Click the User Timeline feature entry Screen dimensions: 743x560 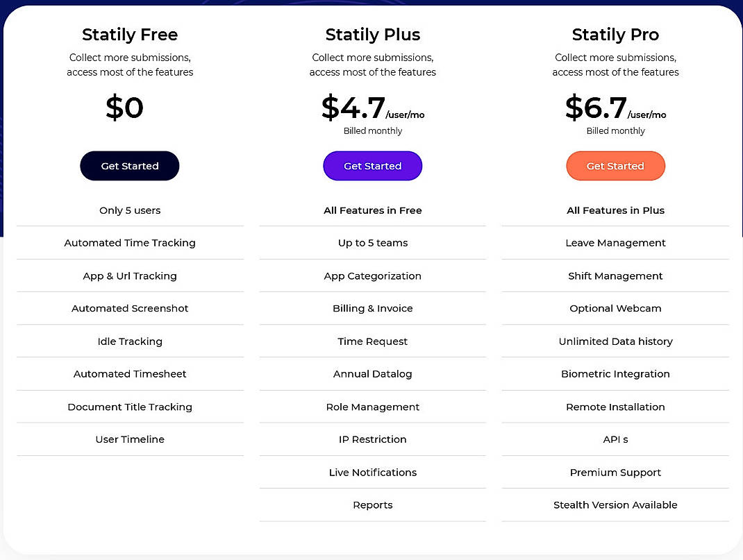[x=129, y=439]
